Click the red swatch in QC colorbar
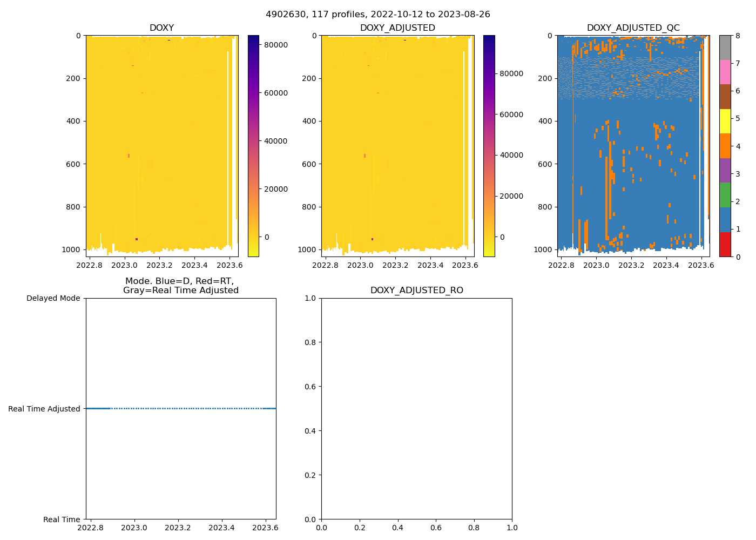The width and height of the screenshot is (756, 540). tap(725, 245)
